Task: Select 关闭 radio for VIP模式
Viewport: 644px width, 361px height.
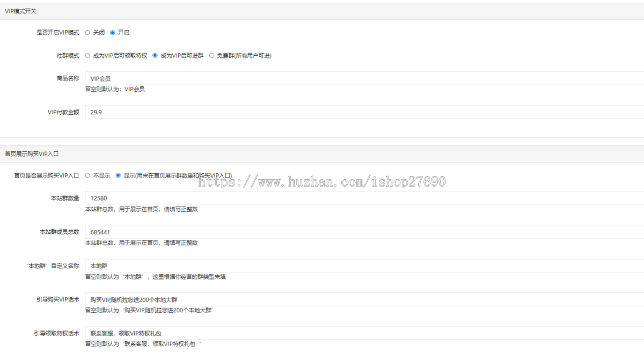Action: click(x=87, y=33)
